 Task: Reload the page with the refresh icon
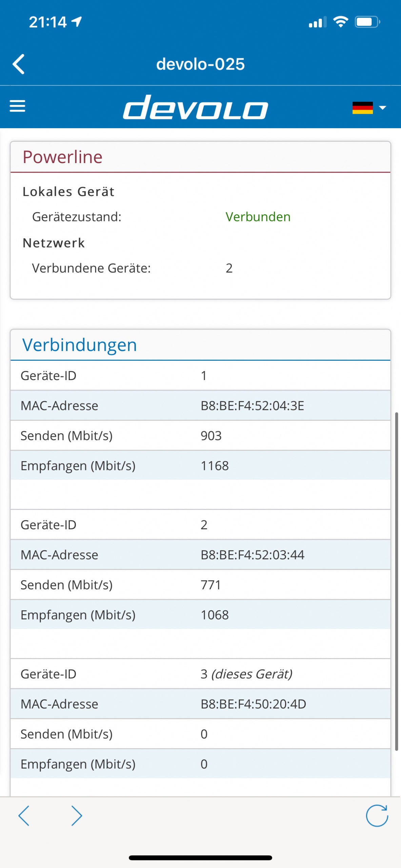[x=377, y=815]
